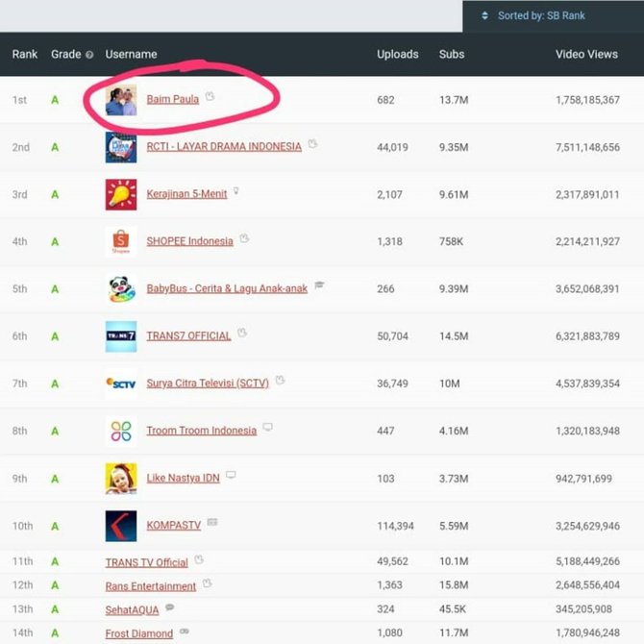Open Surya Citra Televisi (SCTV) link
This screenshot has width=644, height=644.
tap(208, 384)
